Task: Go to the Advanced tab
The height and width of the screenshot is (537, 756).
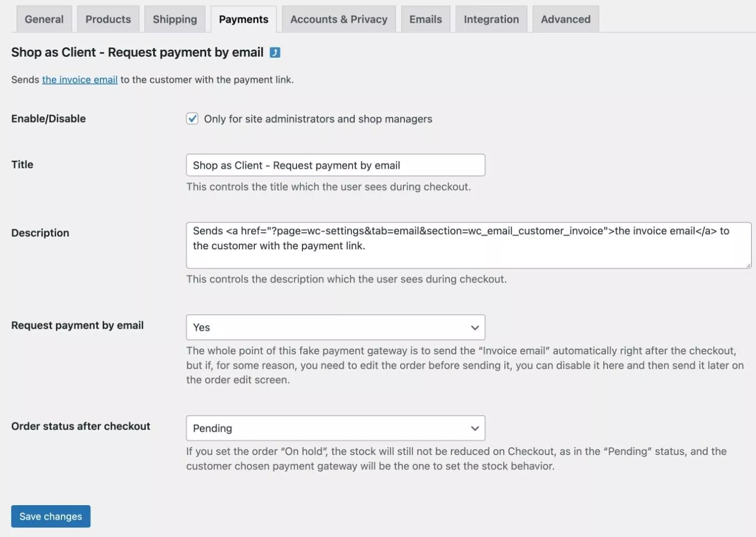Action: point(565,19)
